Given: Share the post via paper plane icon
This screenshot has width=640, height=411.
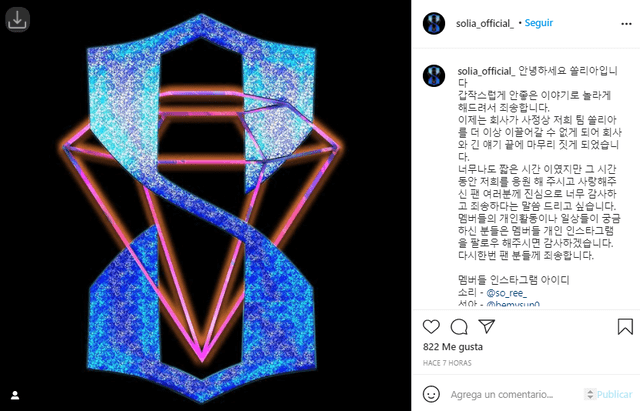Looking at the screenshot, I should (487, 326).
